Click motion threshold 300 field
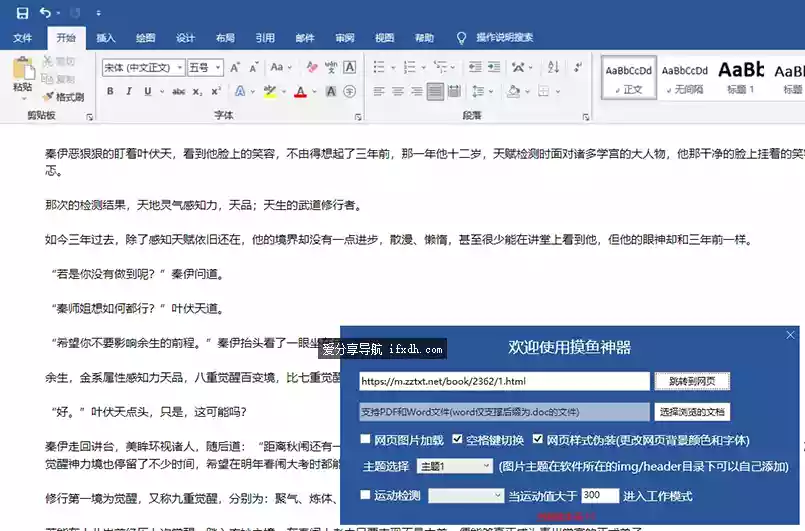This screenshot has height=531, width=805. [600, 495]
